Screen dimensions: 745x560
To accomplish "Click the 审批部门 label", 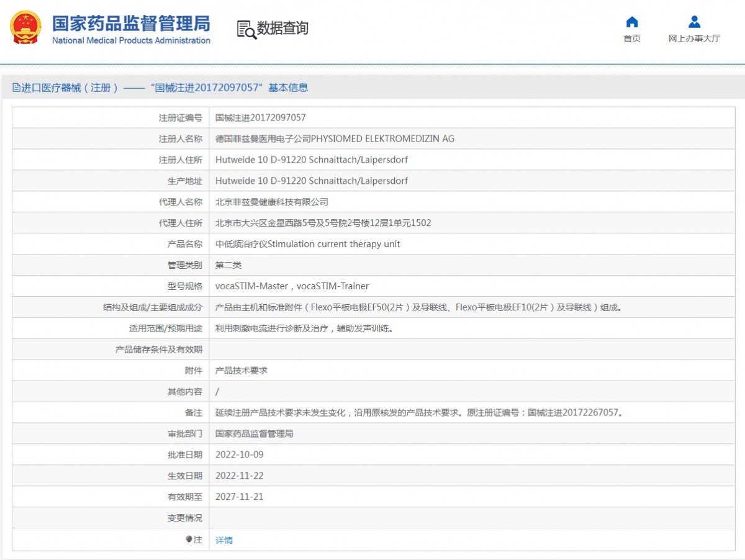I will click(185, 433).
